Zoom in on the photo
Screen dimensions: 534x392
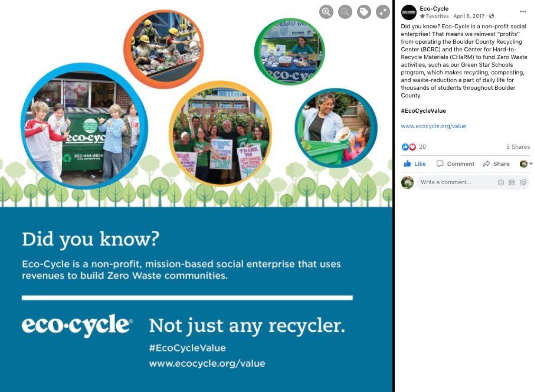[x=326, y=12]
